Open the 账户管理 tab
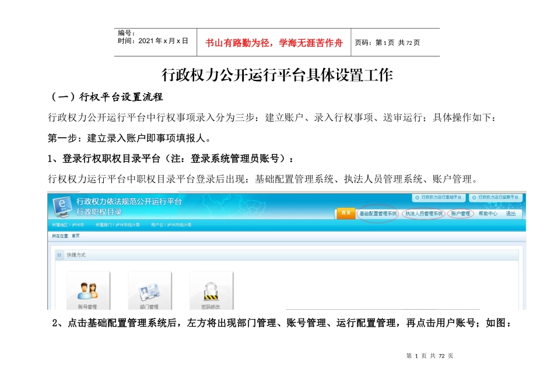The height and width of the screenshot is (392, 554). 460,213
